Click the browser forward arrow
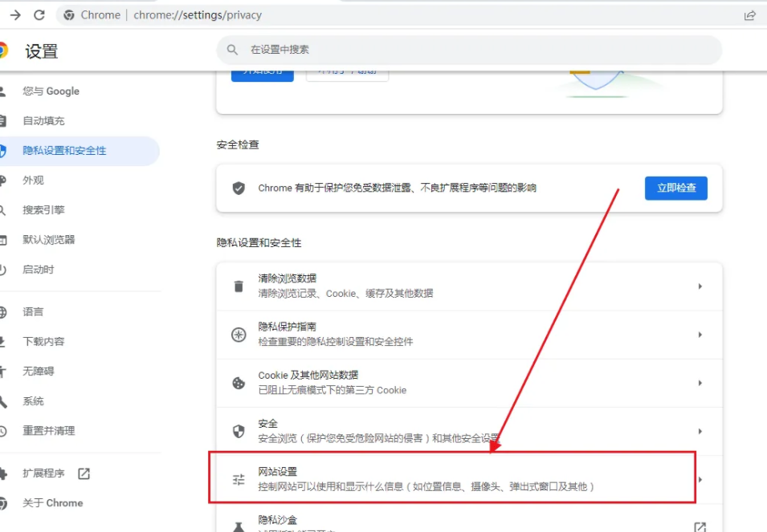 (x=15, y=15)
